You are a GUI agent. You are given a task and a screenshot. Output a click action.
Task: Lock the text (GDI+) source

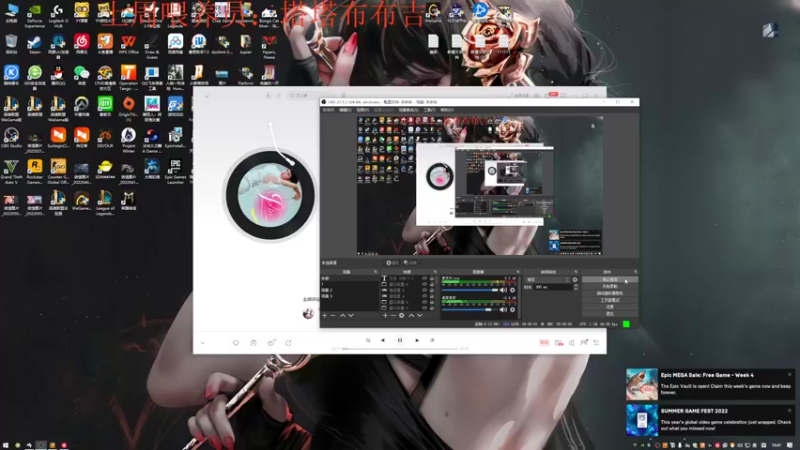(x=432, y=279)
